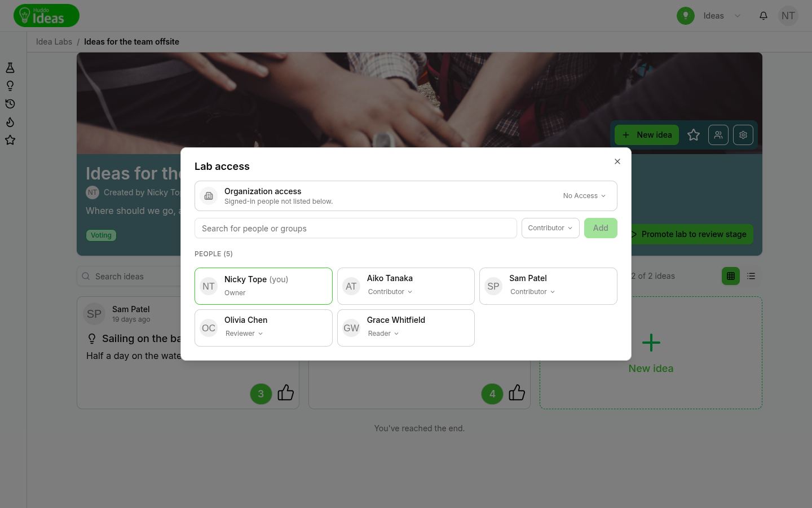
Task: Close the Lab access dialog
Action: click(617, 161)
